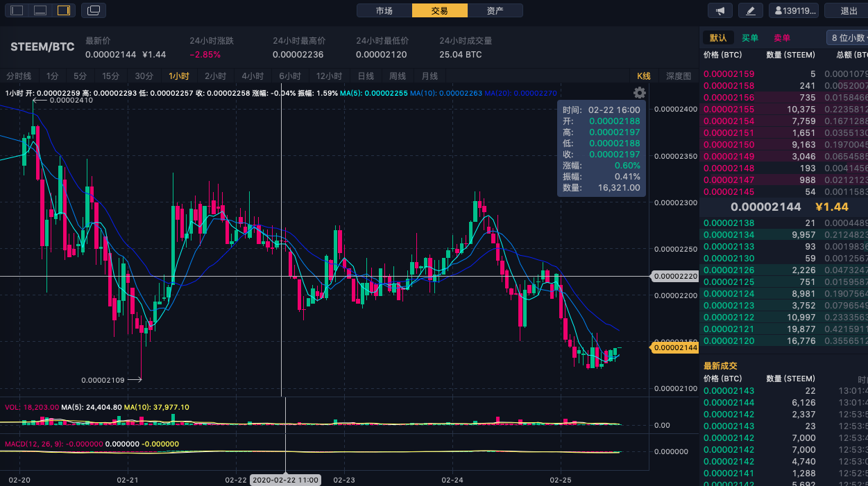Viewport: 868px width, 486px height.
Task: Filter order book to 买单
Action: tap(750, 38)
